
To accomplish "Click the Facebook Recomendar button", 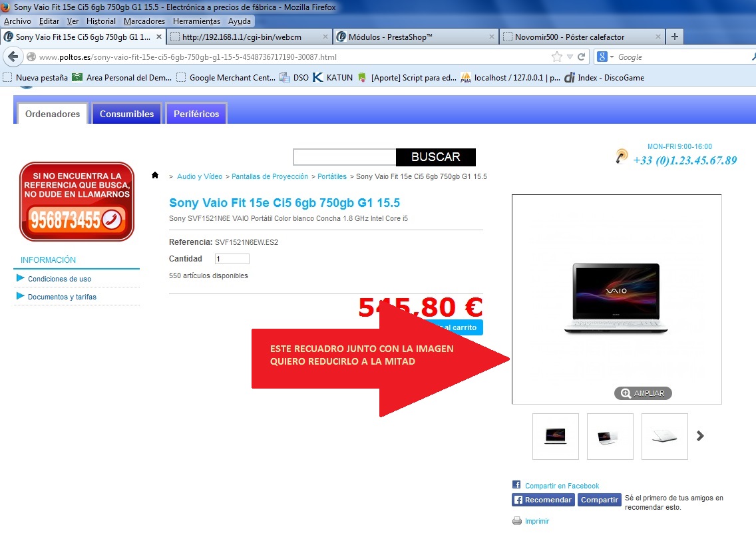I will [x=543, y=500].
